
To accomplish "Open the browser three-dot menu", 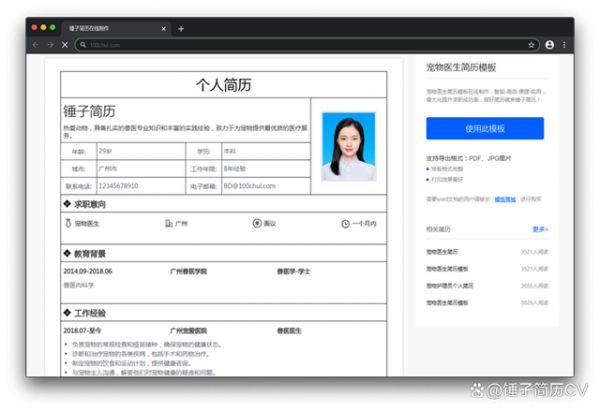I will click(x=564, y=45).
